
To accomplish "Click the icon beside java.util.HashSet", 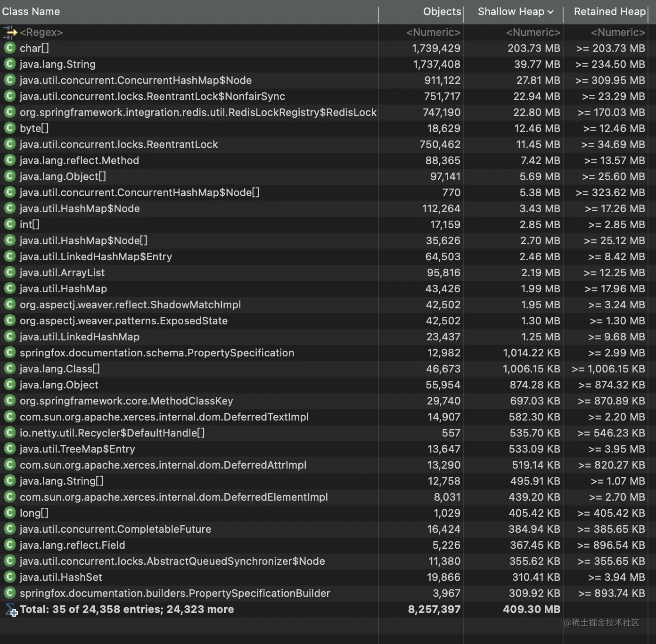I will pyautogui.click(x=9, y=577).
